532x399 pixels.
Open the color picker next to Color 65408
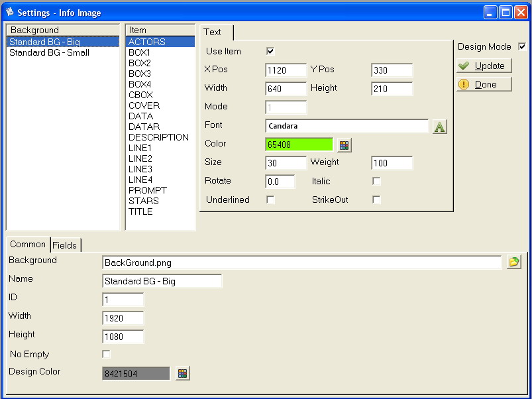point(344,145)
